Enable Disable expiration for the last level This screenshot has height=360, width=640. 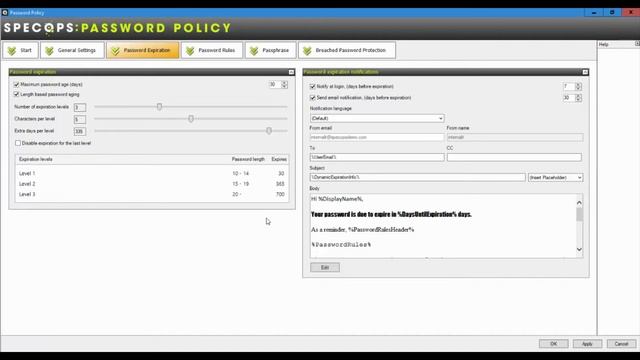coord(18,143)
